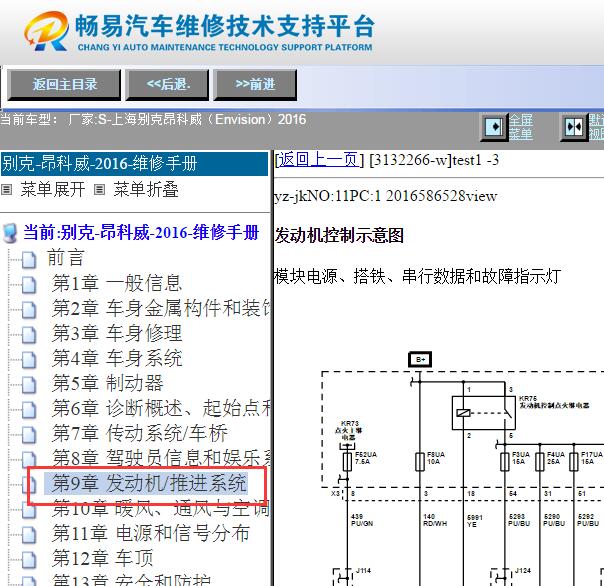Viewport: 604px width, 586px height.
Task: Open 第8章 驾驶员信息和娱乐 chapter
Action: (x=161, y=458)
